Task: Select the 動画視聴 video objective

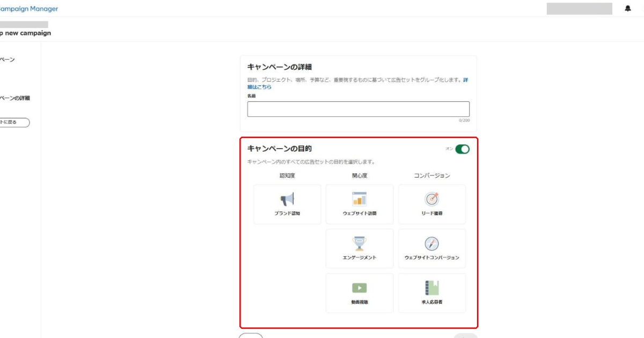Action: 360,293
